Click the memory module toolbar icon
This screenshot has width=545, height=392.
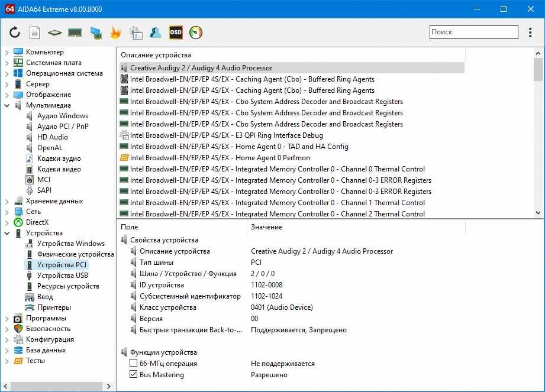(x=75, y=33)
